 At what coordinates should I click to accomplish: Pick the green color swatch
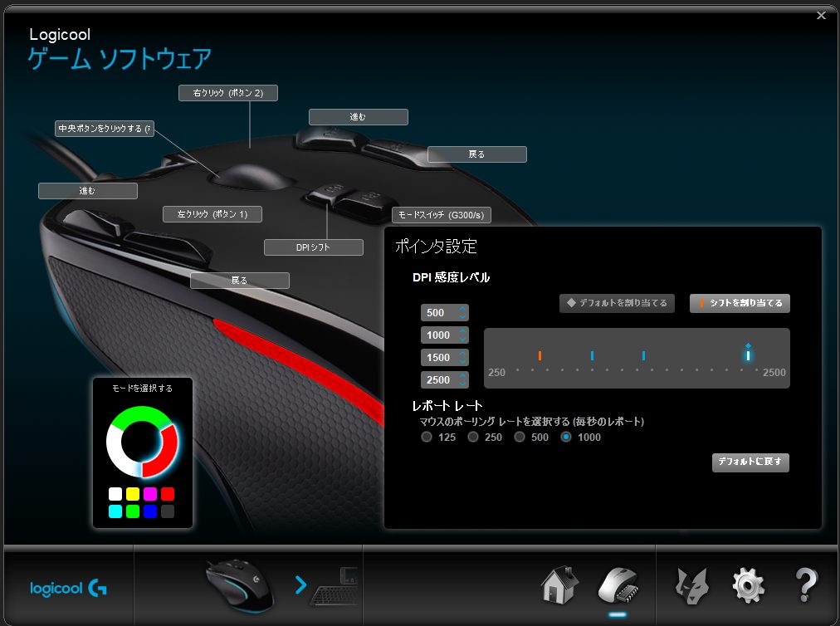point(133,511)
